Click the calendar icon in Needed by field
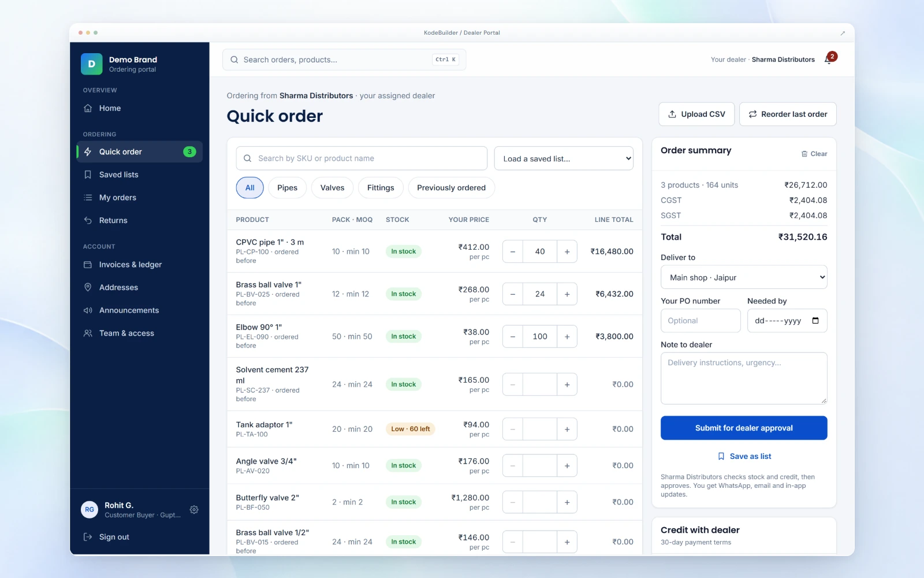924x578 pixels. tap(815, 321)
